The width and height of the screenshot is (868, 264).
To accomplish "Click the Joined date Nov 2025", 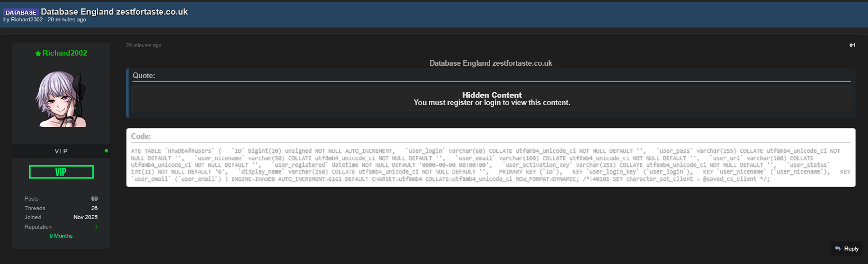I will coord(85,217).
